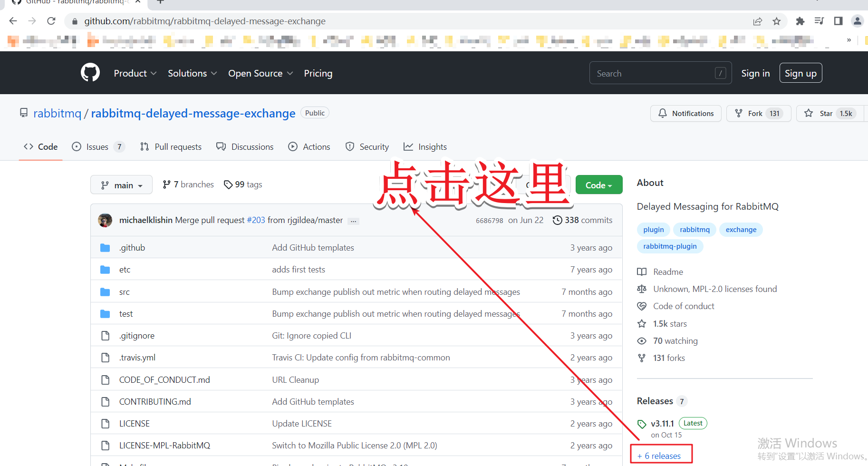Open the green Code dropdown
The width and height of the screenshot is (868, 466).
599,185
